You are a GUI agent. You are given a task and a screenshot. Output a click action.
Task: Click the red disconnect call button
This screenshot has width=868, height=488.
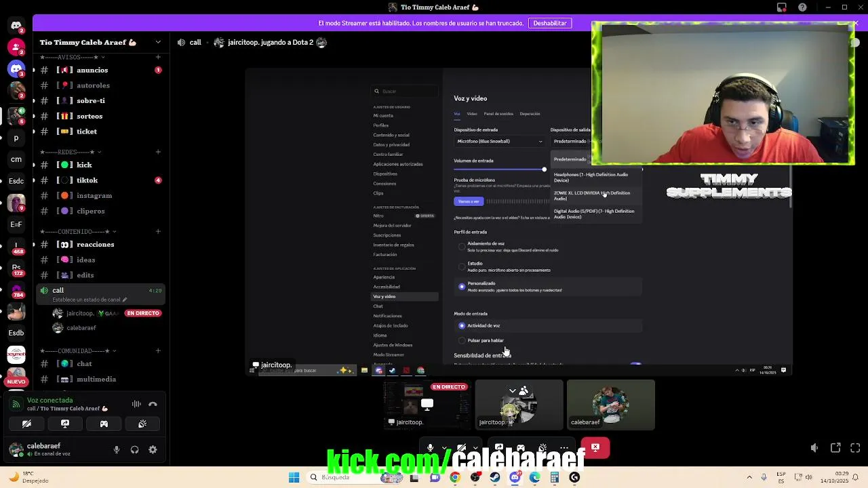[595, 447]
